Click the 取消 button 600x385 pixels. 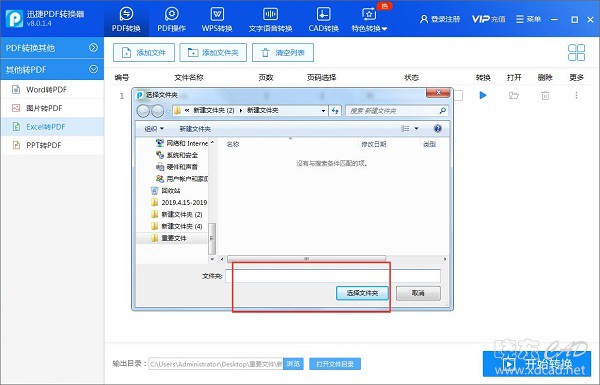point(418,293)
